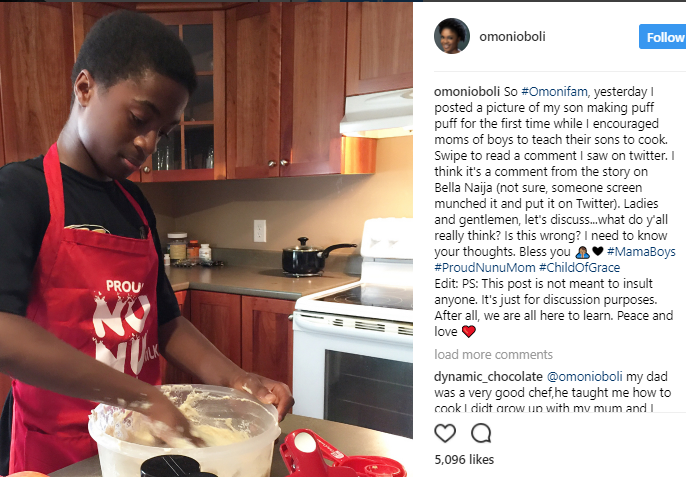This screenshot has height=477, width=686.
Task: Open dynamic_chocolate commenter profile
Action: (488, 377)
